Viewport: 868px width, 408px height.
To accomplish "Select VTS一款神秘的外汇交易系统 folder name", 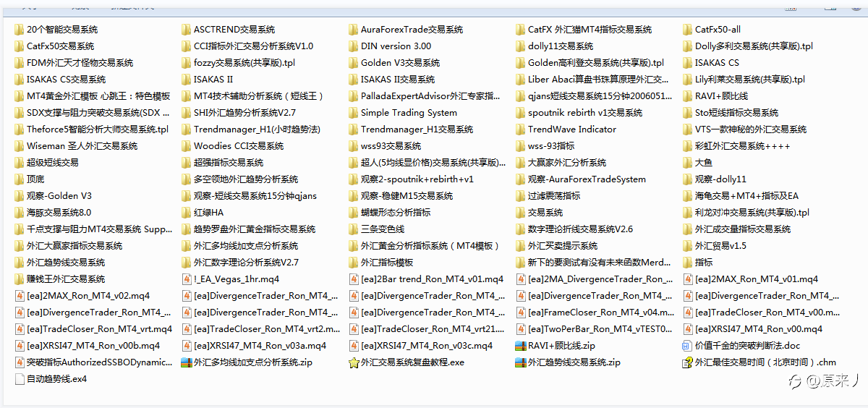I will point(751,129).
